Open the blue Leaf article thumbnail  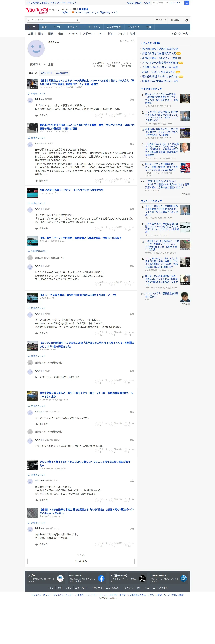pyautogui.click(x=32, y=241)
